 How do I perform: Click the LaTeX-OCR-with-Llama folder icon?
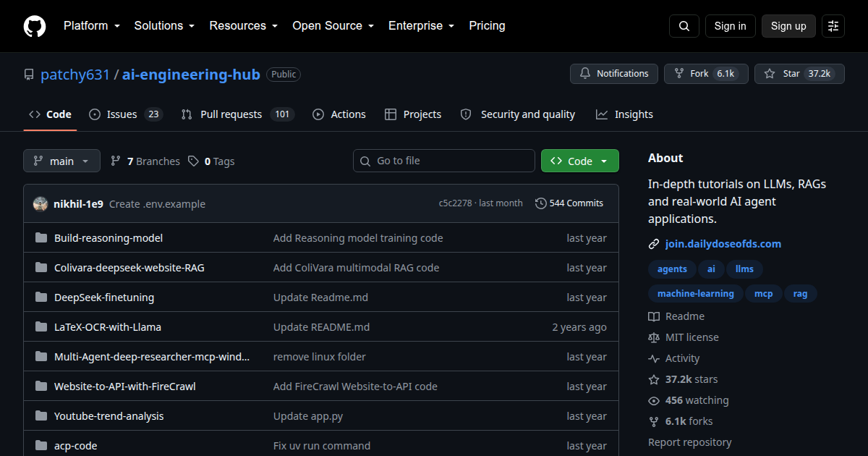click(41, 327)
